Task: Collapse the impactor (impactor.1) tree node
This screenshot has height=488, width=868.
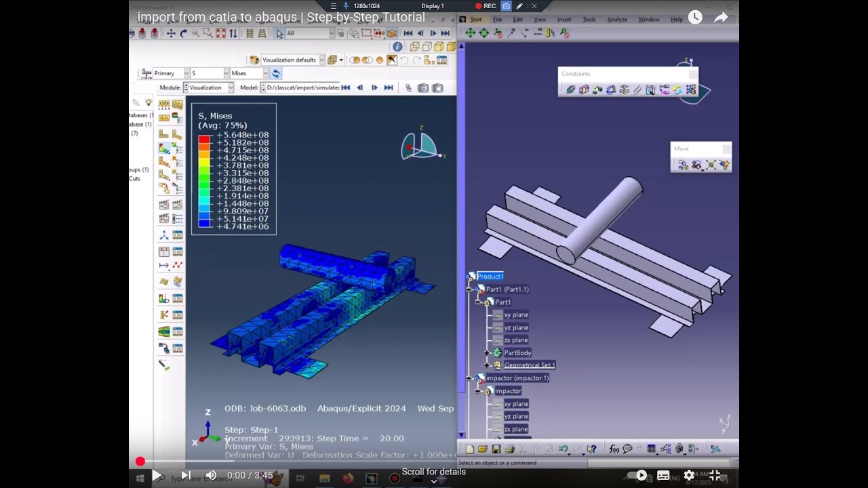Action: tap(469, 378)
